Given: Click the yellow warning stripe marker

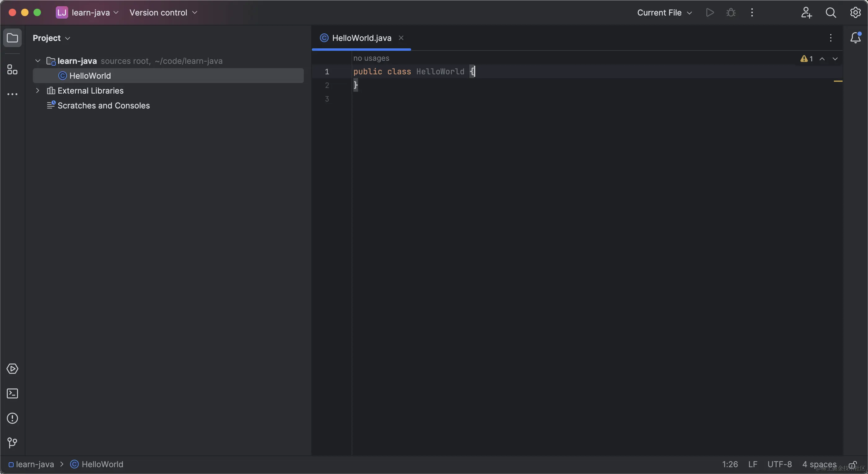Looking at the screenshot, I should [838, 81].
